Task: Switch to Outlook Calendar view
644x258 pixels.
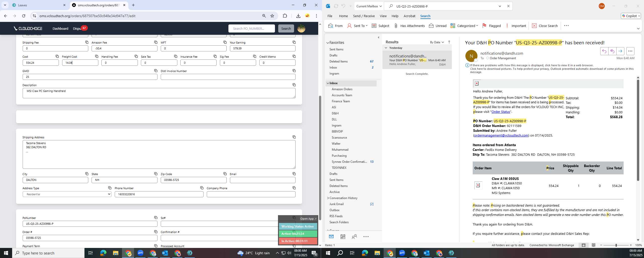Action: point(343,237)
